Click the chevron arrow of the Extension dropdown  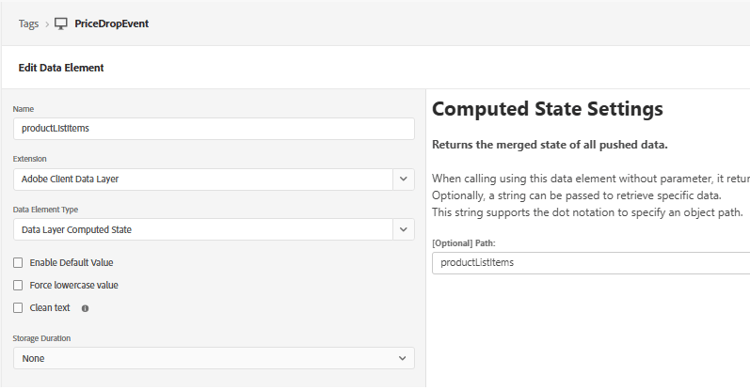(x=404, y=179)
